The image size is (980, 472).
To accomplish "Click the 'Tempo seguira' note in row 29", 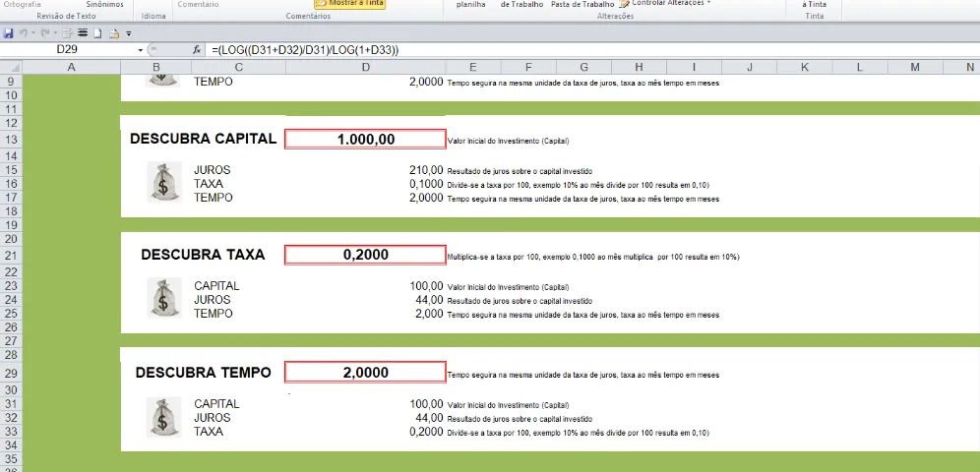I will 583,376.
